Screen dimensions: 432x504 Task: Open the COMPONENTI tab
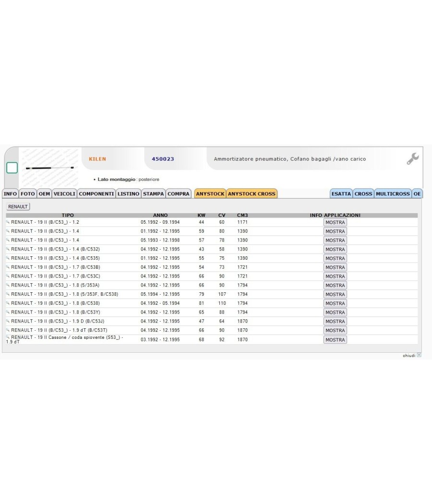96,193
